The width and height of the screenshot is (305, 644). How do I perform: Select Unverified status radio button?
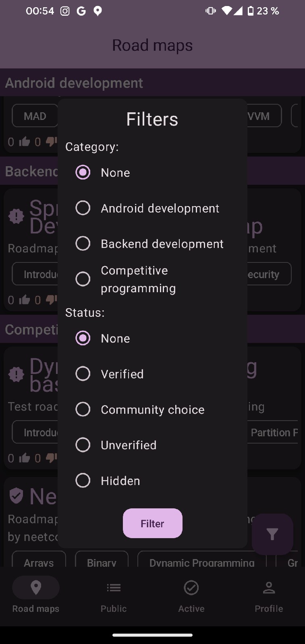pos(83,445)
